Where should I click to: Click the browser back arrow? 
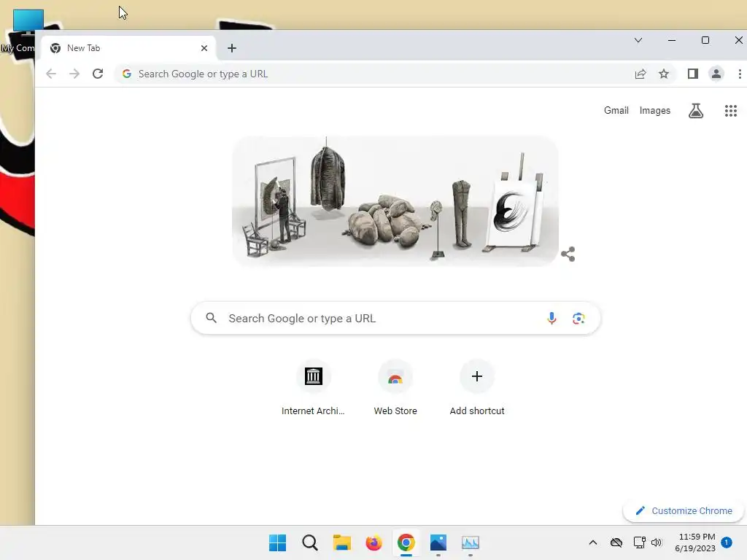point(51,74)
